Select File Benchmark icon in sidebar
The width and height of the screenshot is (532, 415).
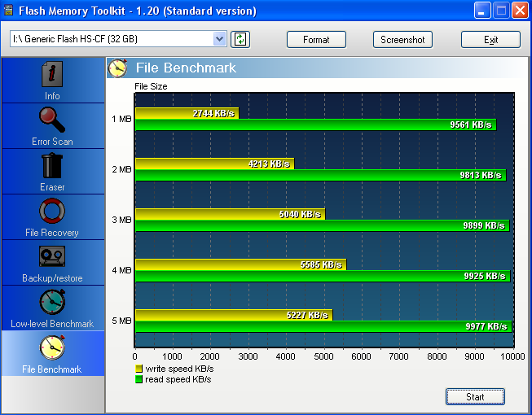point(52,347)
